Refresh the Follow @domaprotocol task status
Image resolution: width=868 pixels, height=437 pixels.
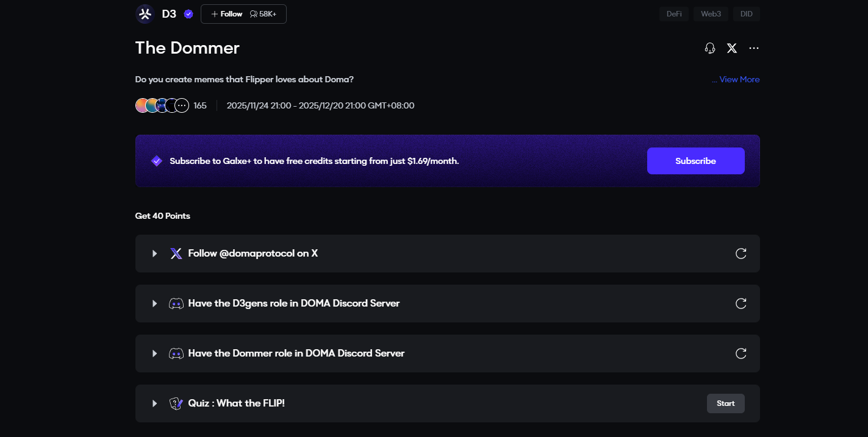pyautogui.click(x=741, y=254)
